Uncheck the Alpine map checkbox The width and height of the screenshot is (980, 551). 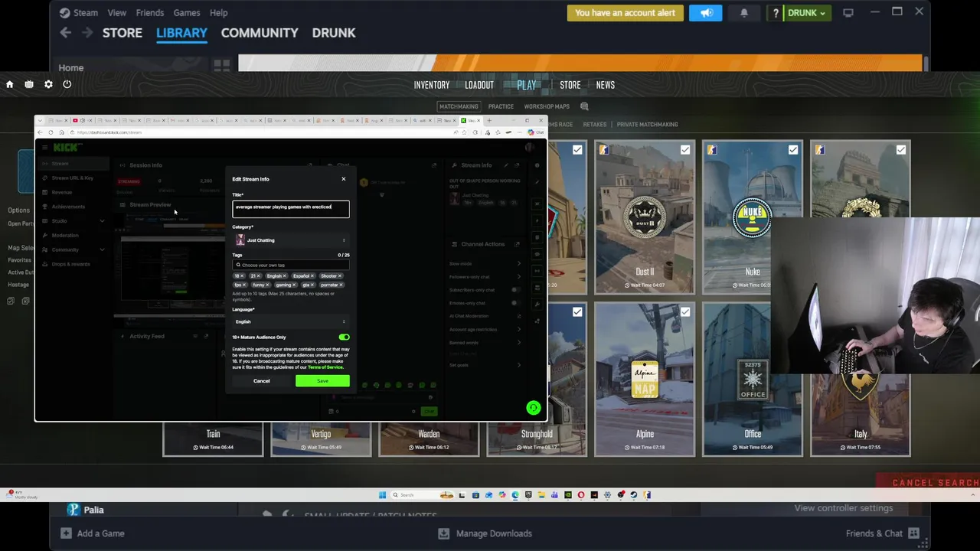point(685,312)
